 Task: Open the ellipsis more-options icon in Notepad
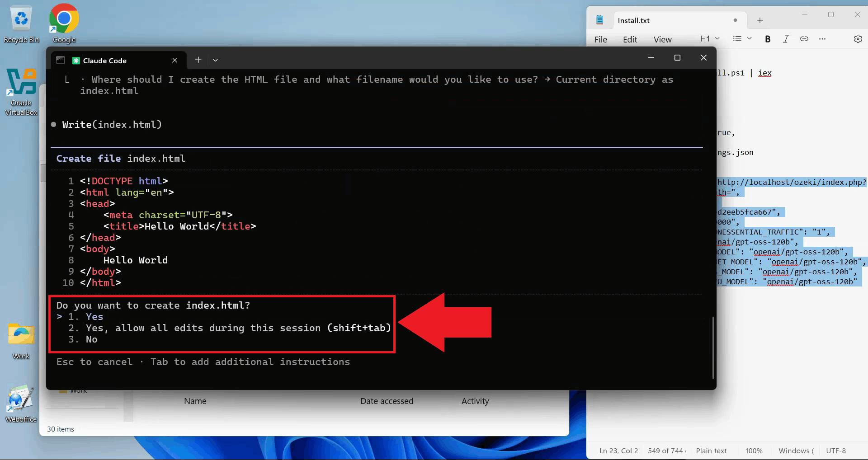[823, 39]
